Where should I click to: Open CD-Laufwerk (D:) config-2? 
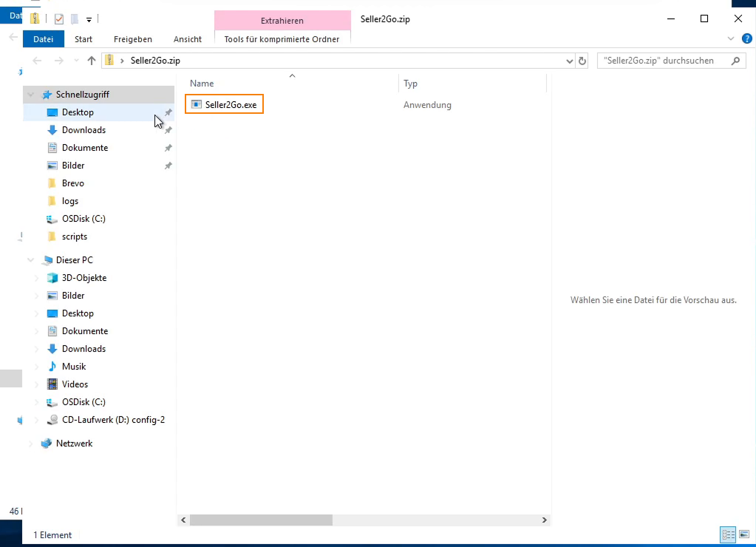(x=113, y=420)
